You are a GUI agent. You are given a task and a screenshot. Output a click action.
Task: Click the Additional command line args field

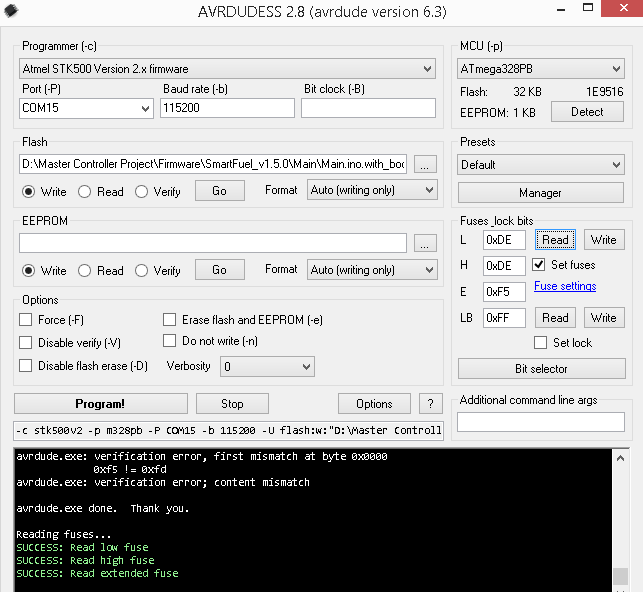(540, 423)
